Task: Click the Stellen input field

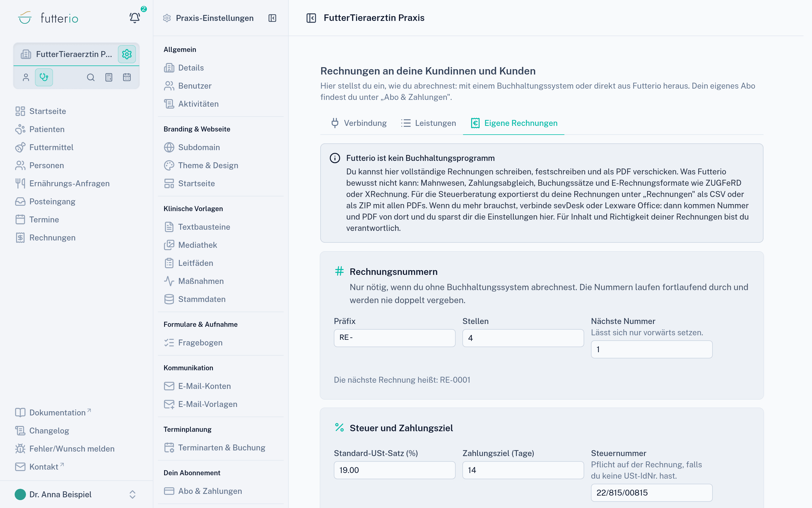Action: (x=523, y=338)
